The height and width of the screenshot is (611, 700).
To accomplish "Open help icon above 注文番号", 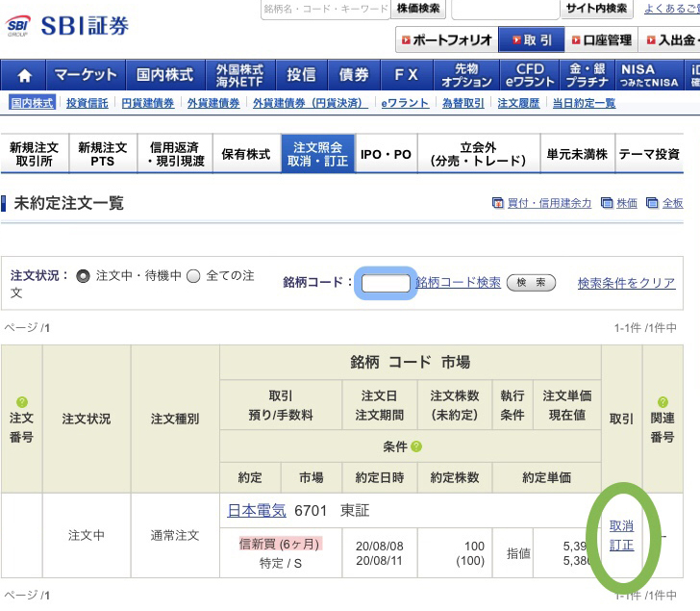I will pyautogui.click(x=22, y=401).
